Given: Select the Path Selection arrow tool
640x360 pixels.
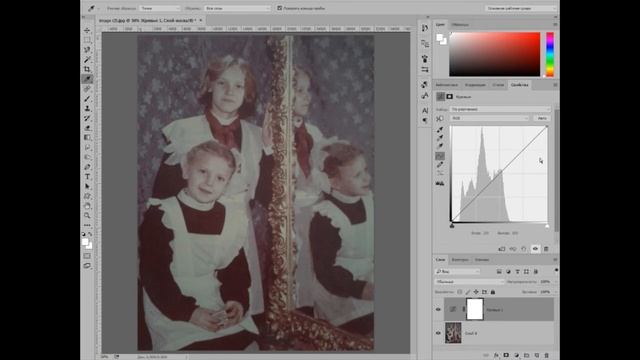Looking at the screenshot, I should click(87, 187).
